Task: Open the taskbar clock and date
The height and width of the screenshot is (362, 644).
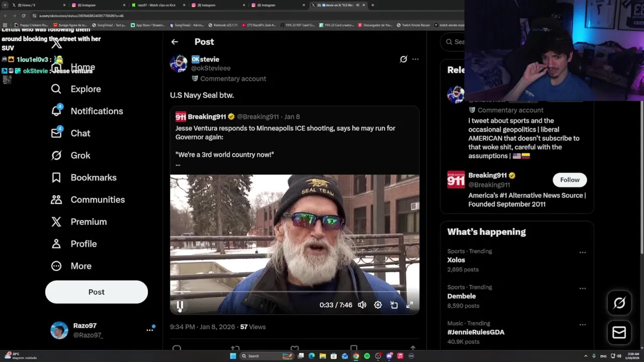Action: coord(633,356)
